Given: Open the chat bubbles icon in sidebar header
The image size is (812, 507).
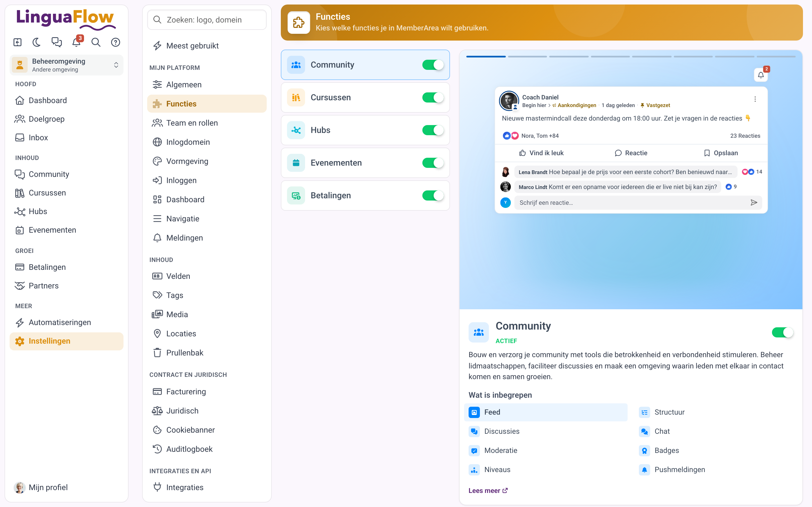Looking at the screenshot, I should pos(56,42).
